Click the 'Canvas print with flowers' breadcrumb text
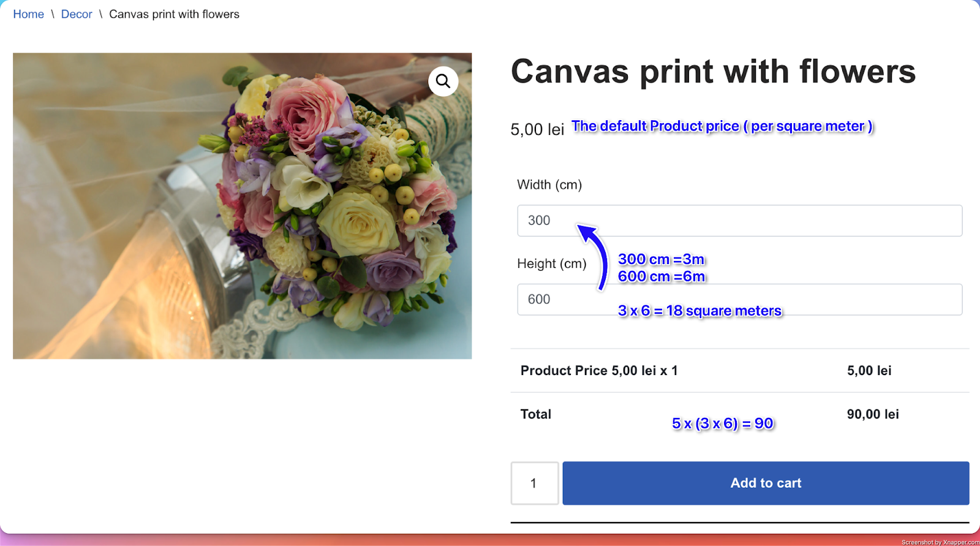Image resolution: width=980 pixels, height=546 pixels. pyautogui.click(x=174, y=14)
